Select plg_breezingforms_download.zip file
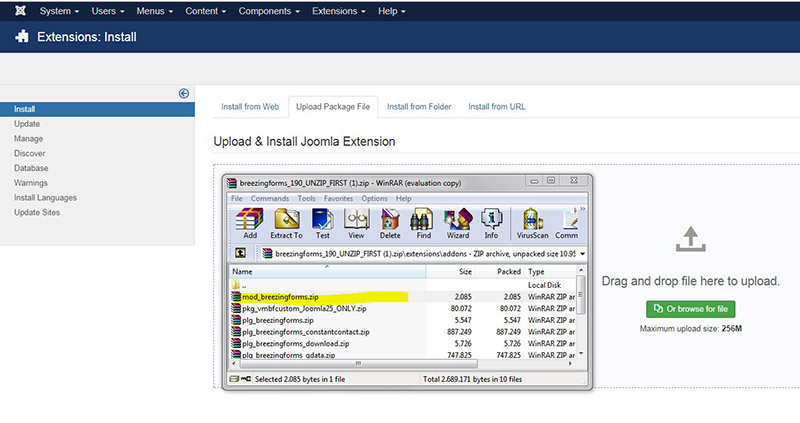This screenshot has height=423, width=800. tap(403, 343)
